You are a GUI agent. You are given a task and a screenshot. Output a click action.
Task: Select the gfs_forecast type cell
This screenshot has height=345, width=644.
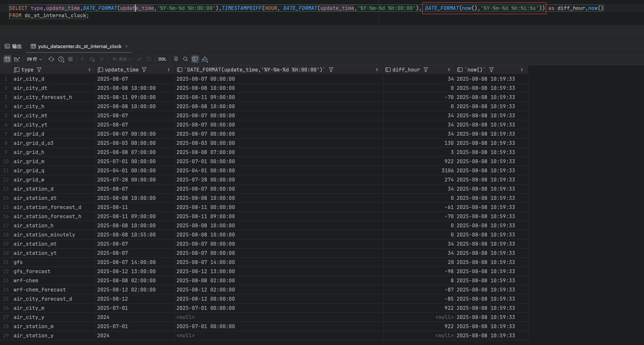click(x=54, y=271)
